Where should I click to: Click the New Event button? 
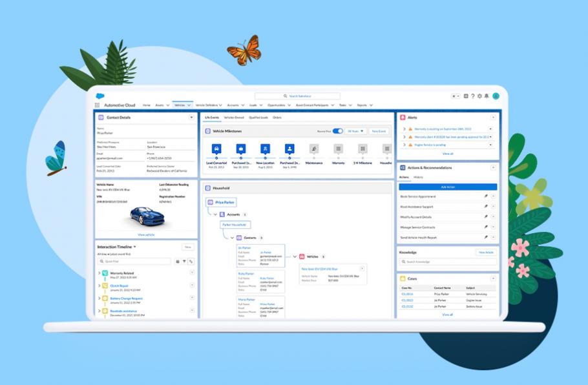coord(379,131)
